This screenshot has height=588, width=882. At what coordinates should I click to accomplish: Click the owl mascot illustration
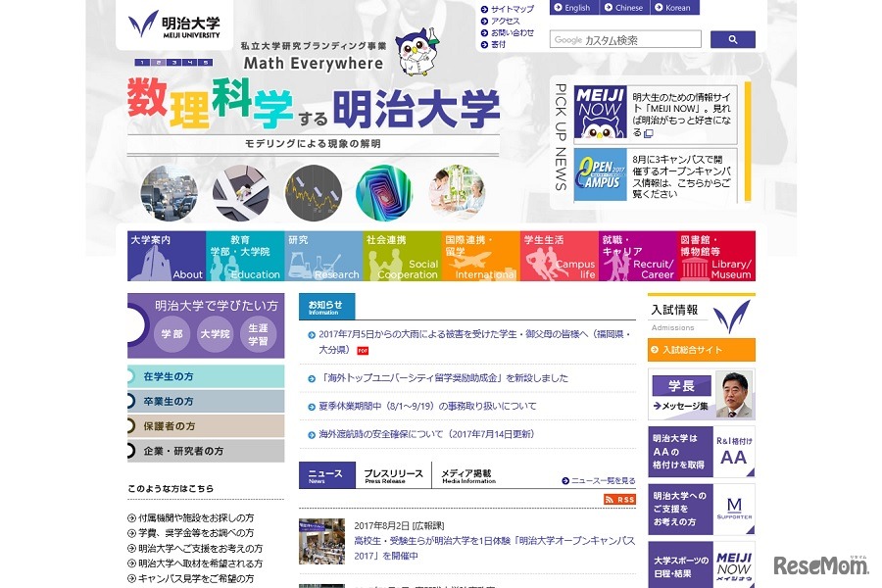[x=417, y=52]
